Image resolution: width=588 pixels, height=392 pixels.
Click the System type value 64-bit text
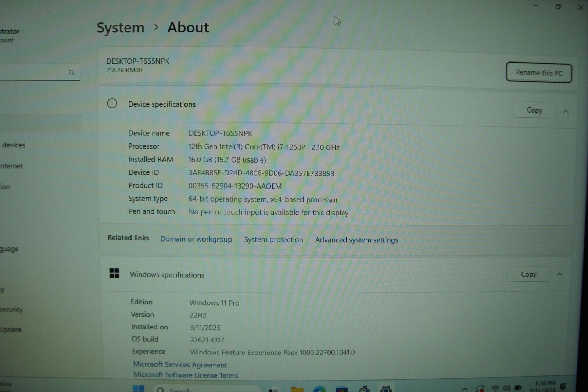(x=263, y=199)
